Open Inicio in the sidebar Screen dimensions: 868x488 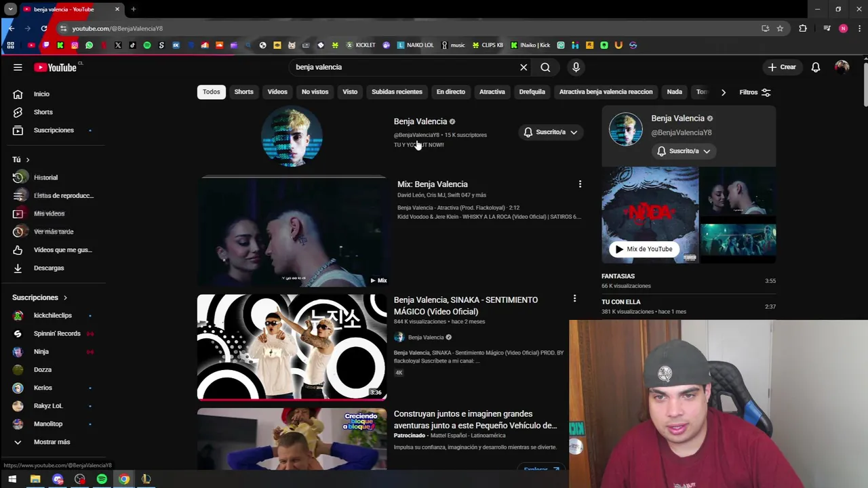42,94
